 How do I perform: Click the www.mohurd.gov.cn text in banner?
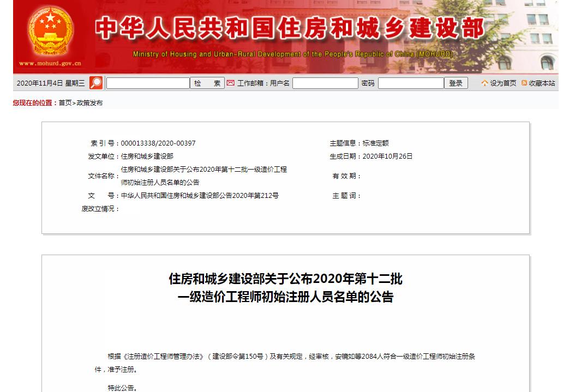pos(50,64)
